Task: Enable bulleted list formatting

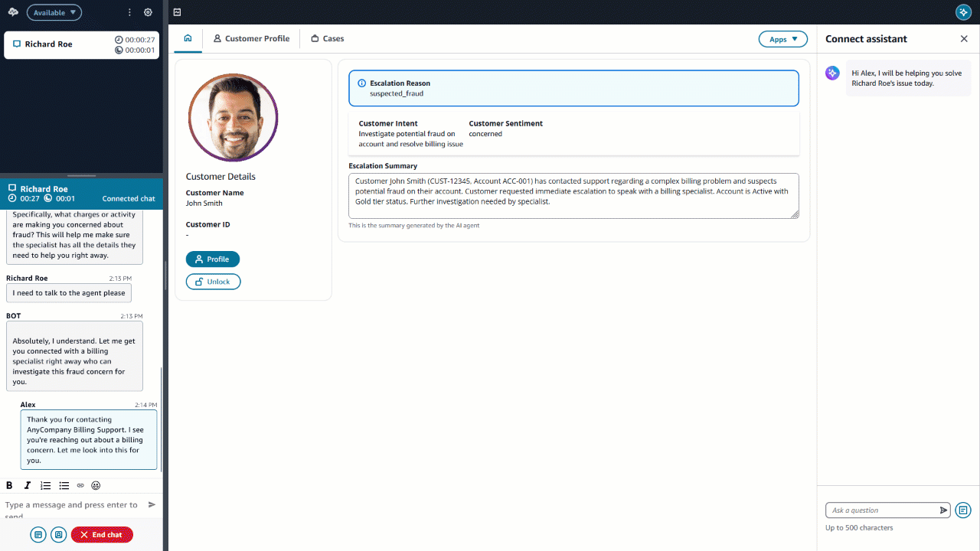Action: tap(64, 485)
